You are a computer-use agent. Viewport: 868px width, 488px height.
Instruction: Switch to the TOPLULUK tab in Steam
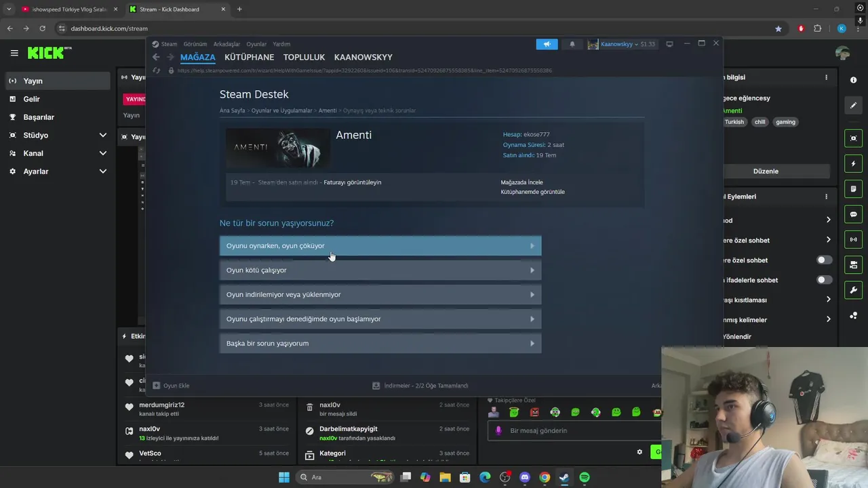(x=304, y=58)
